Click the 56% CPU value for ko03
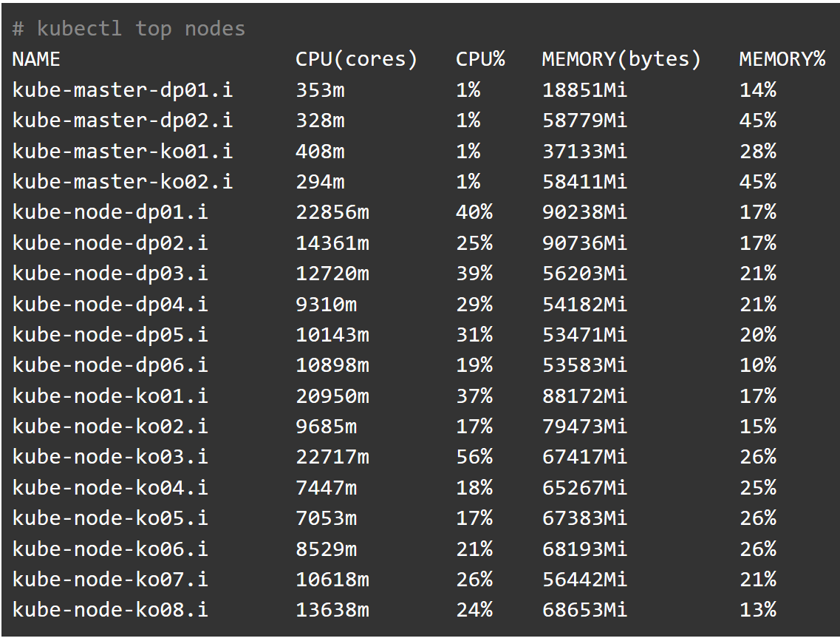 click(x=474, y=457)
